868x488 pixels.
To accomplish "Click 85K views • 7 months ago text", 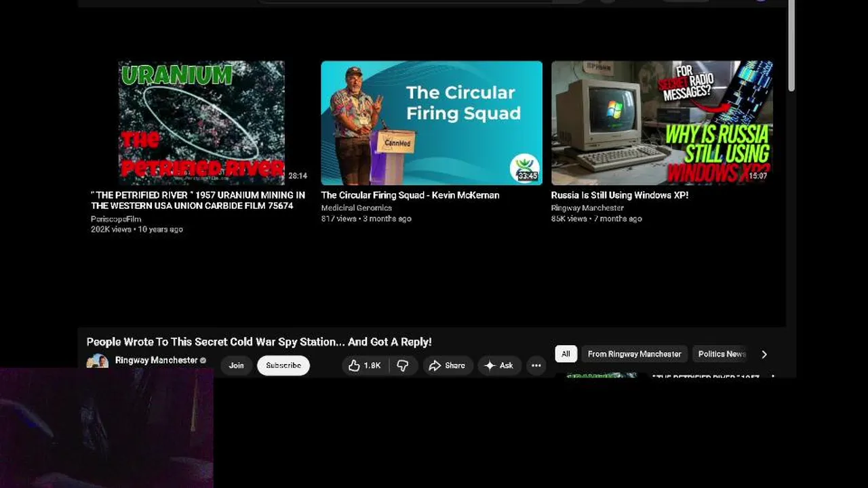I will tap(597, 218).
